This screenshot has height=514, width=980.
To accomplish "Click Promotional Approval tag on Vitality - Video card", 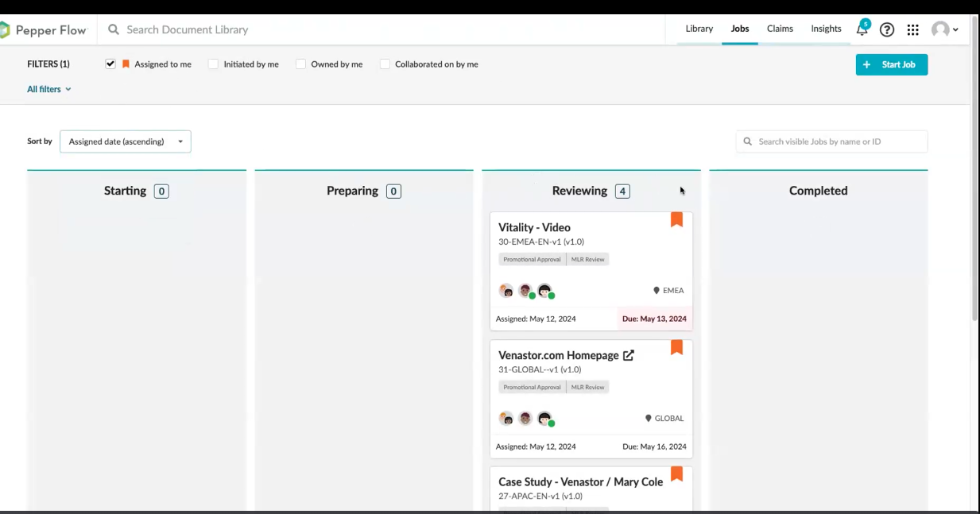I will [532, 259].
